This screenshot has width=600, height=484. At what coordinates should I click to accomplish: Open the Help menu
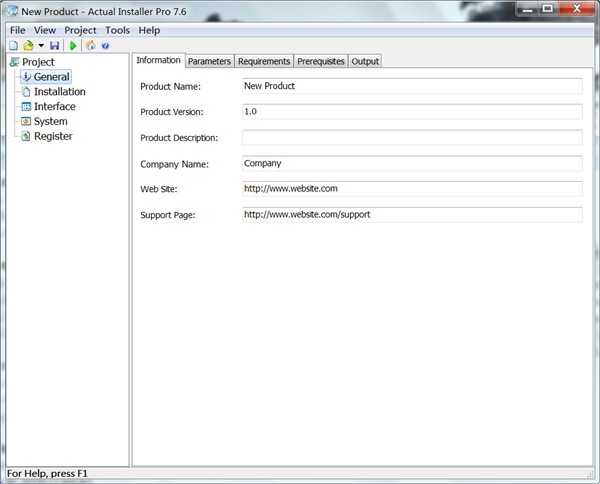(149, 30)
